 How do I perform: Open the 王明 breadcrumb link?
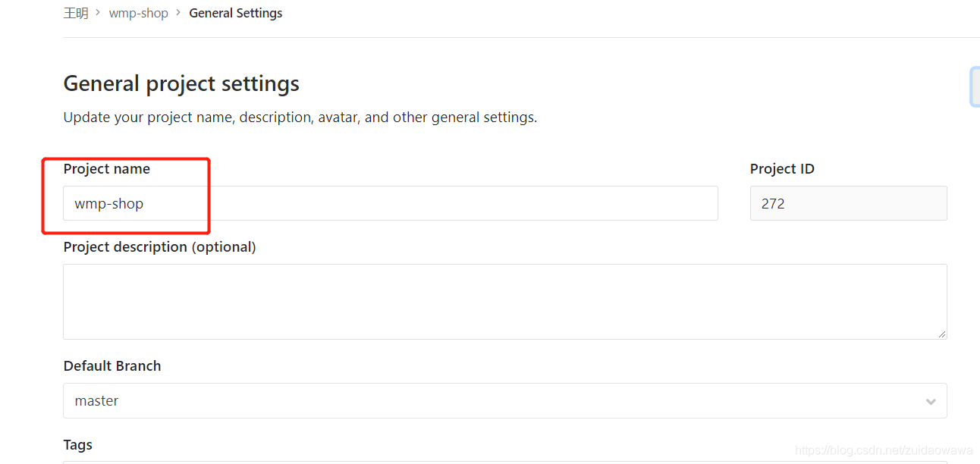pyautogui.click(x=76, y=13)
